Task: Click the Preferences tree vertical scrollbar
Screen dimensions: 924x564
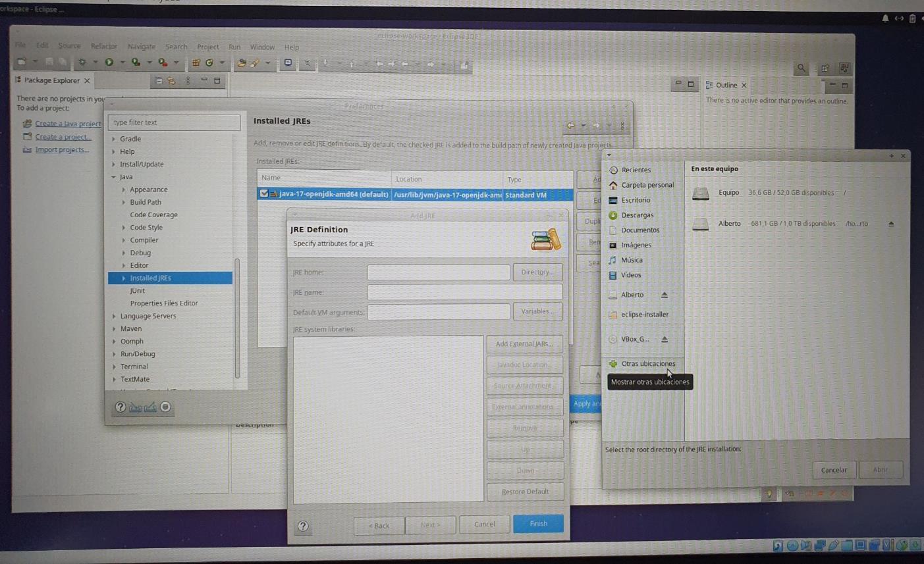Action: [x=237, y=319]
